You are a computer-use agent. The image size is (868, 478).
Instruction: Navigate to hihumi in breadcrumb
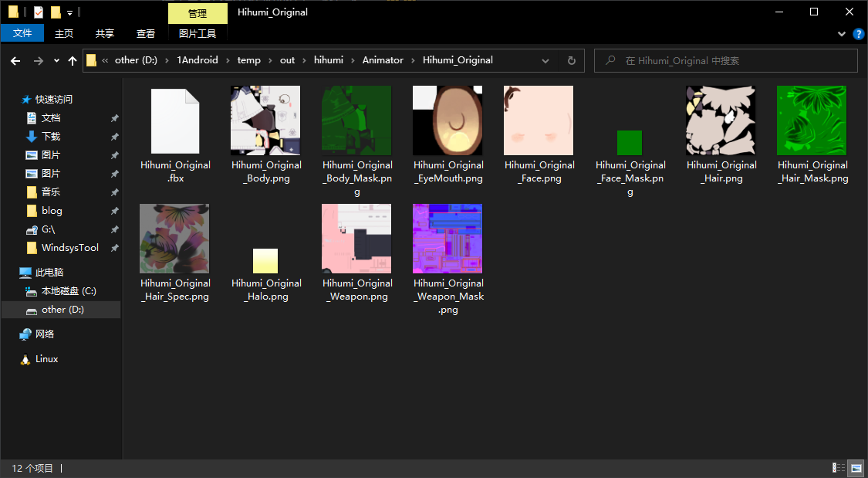tap(329, 60)
